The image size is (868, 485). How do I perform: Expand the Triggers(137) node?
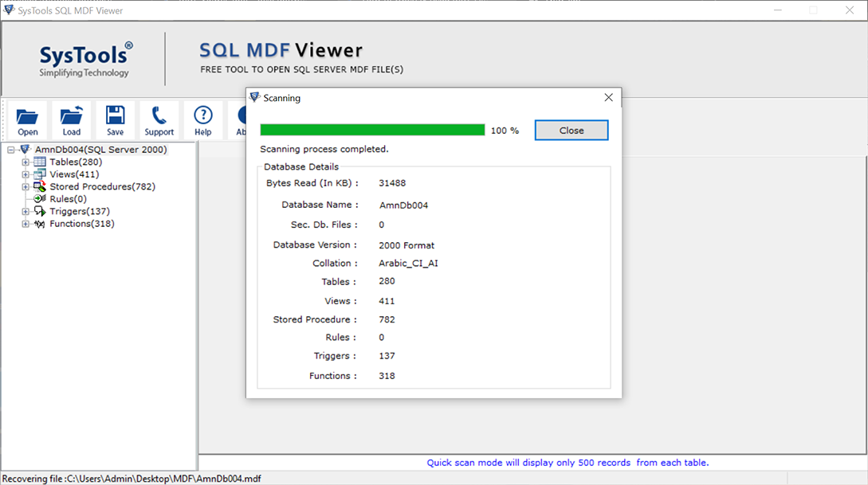click(26, 211)
